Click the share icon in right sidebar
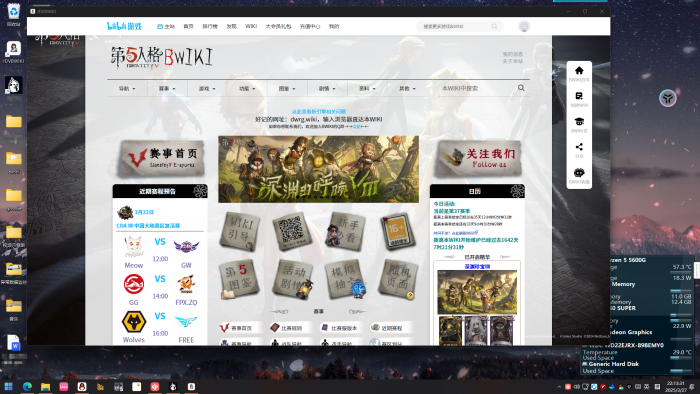The width and height of the screenshot is (700, 394). pos(579,147)
